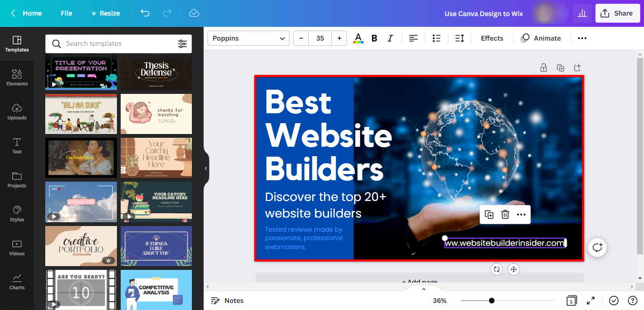Toggle bold text formatting
Viewport: 644px width, 310px height.
coord(374,38)
